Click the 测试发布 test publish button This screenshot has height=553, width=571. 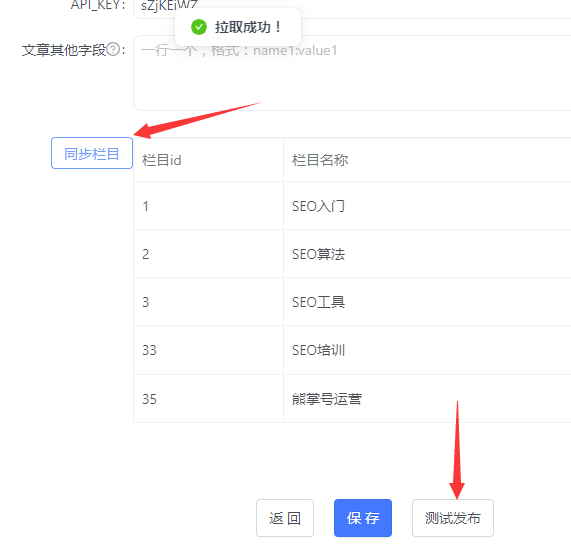point(453,518)
